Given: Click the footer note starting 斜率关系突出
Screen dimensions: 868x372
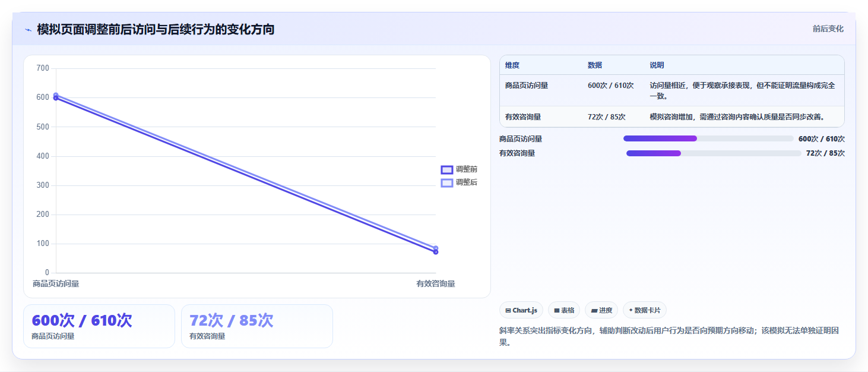Looking at the screenshot, I should coord(669,336).
